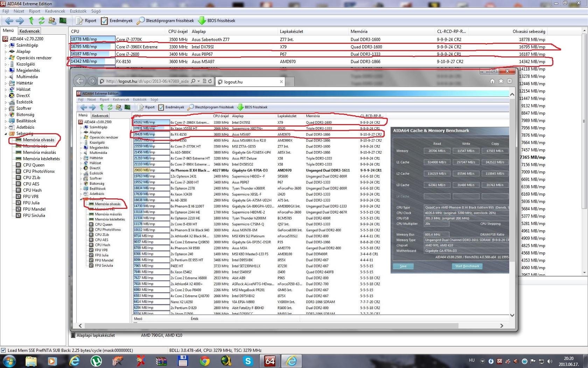
Task: Select CPU Queen in the main window's tree
Action: point(34,165)
